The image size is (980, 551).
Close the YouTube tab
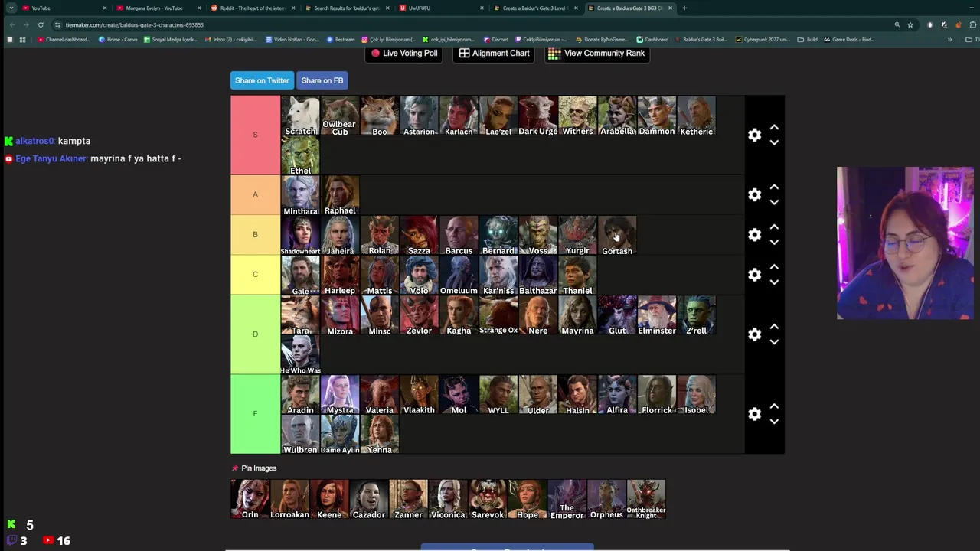(x=105, y=8)
